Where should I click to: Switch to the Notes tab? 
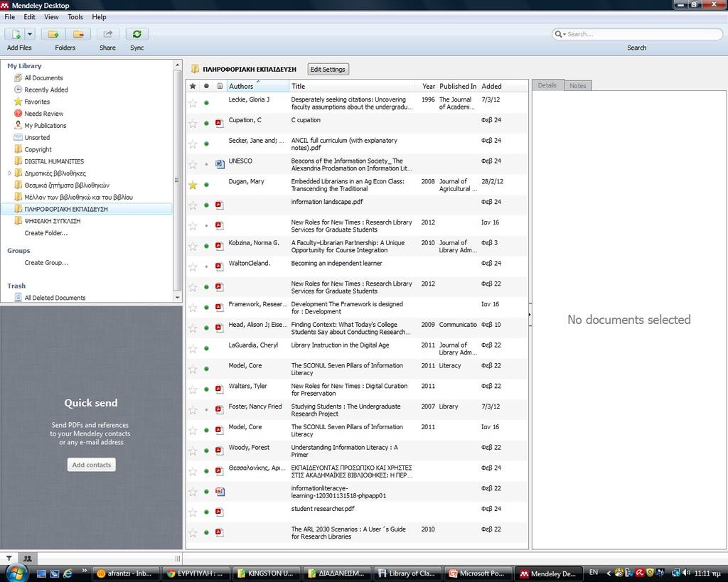coord(577,85)
